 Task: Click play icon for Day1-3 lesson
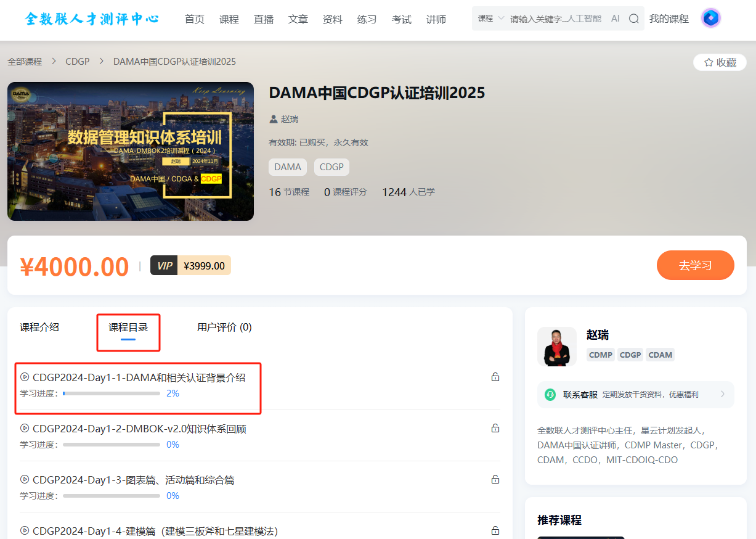(x=25, y=480)
